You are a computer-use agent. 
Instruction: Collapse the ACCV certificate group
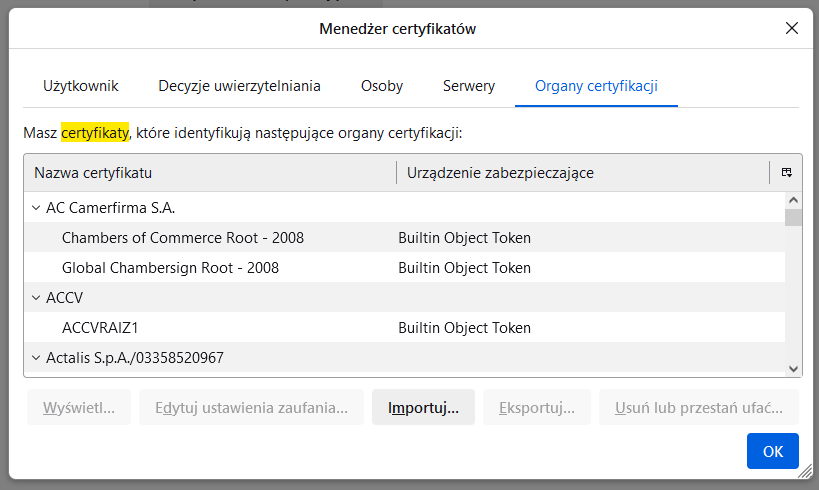pyautogui.click(x=36, y=298)
